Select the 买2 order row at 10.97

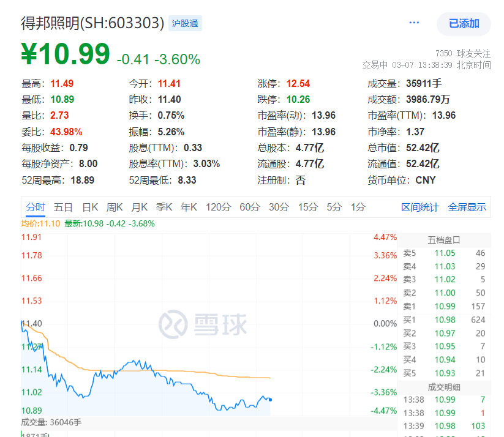pos(444,333)
